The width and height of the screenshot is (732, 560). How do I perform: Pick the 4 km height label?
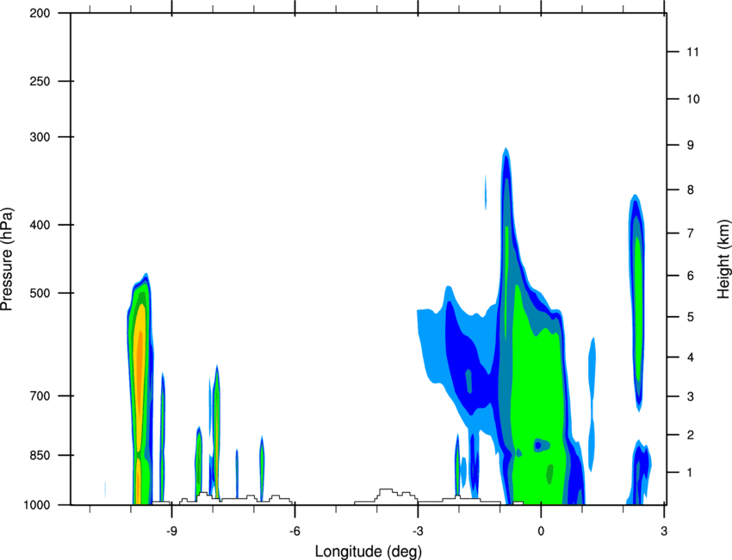(x=690, y=358)
